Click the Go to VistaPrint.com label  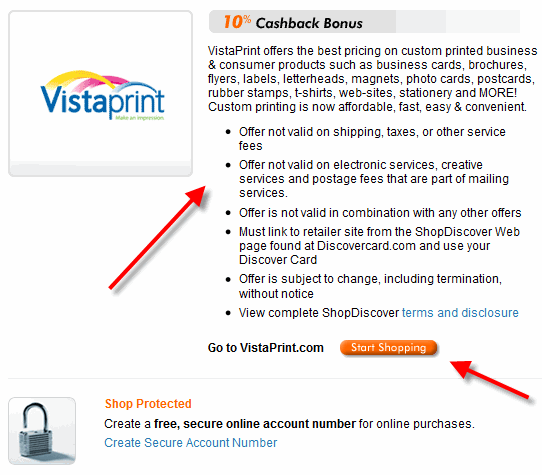tap(265, 348)
